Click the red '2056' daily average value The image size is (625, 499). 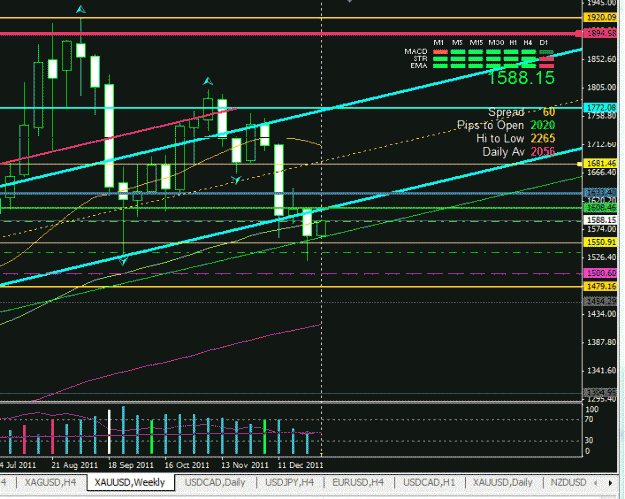click(542, 152)
